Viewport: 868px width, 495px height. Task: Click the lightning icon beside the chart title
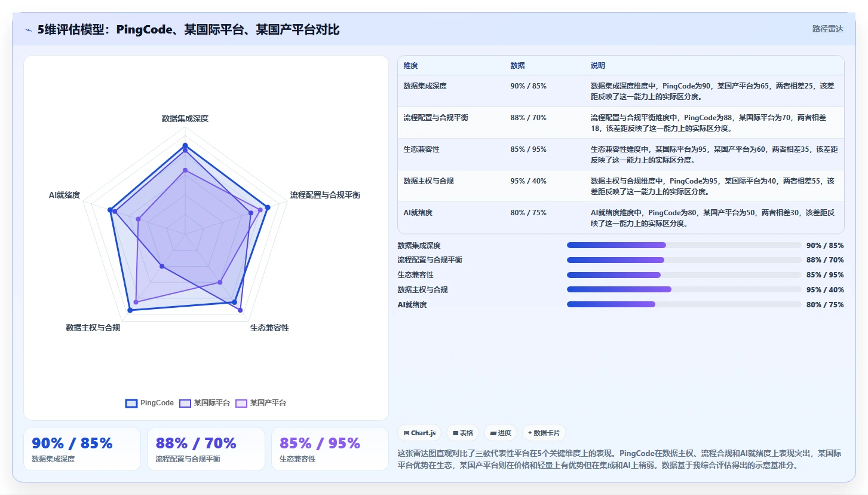click(29, 29)
